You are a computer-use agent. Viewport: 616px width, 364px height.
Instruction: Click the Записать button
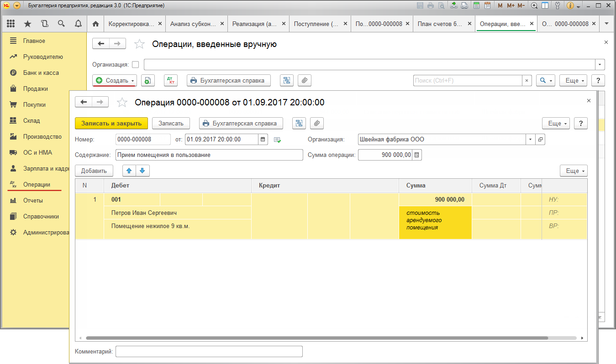point(171,123)
